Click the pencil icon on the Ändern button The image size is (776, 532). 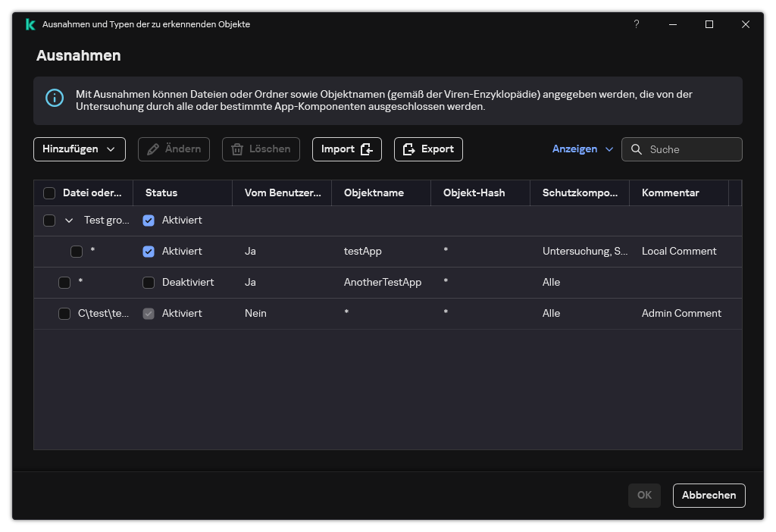click(153, 149)
